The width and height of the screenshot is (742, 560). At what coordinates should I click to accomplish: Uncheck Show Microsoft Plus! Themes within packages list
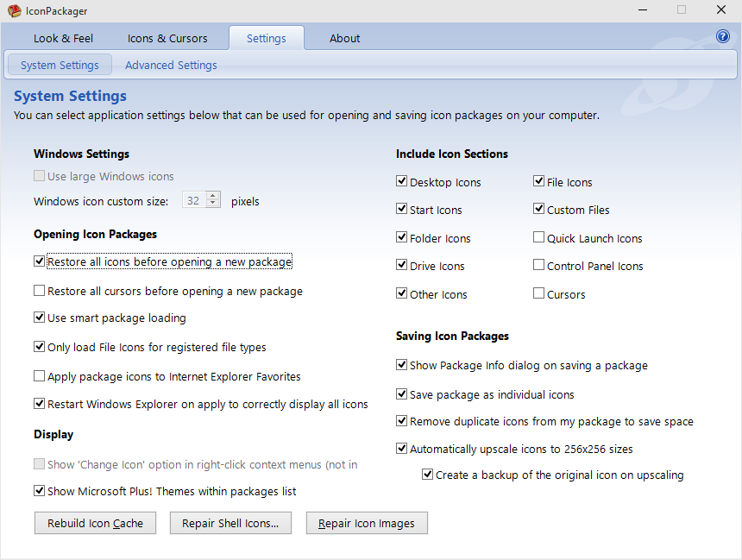pos(40,491)
